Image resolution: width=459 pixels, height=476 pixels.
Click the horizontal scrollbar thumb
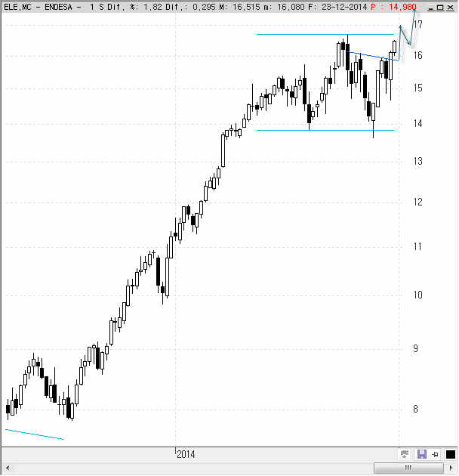click(x=408, y=468)
